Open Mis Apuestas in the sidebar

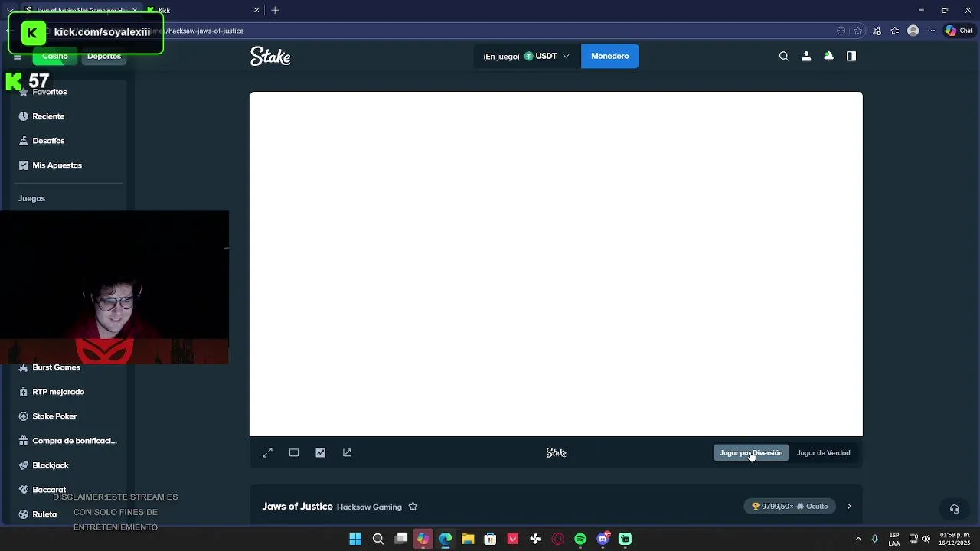[57, 165]
